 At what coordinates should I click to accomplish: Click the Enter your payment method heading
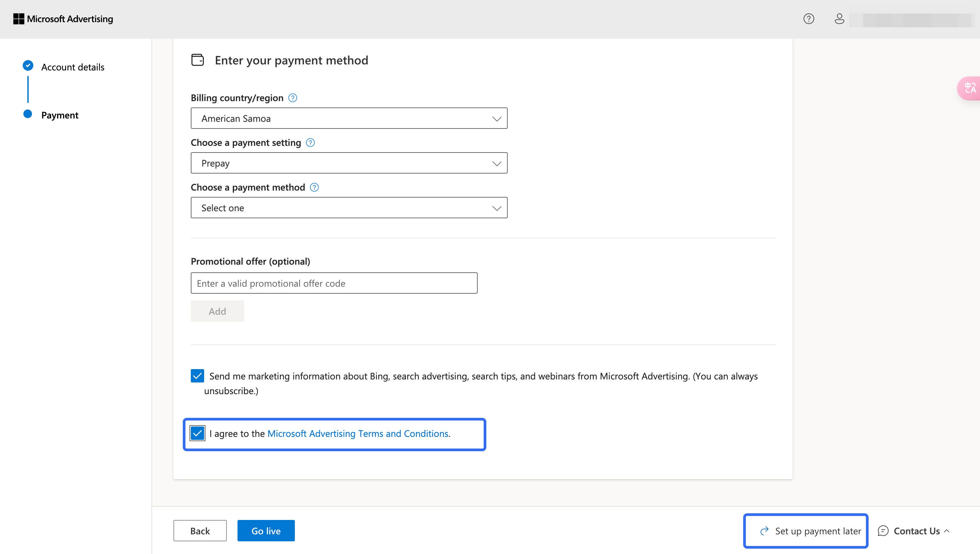[292, 60]
